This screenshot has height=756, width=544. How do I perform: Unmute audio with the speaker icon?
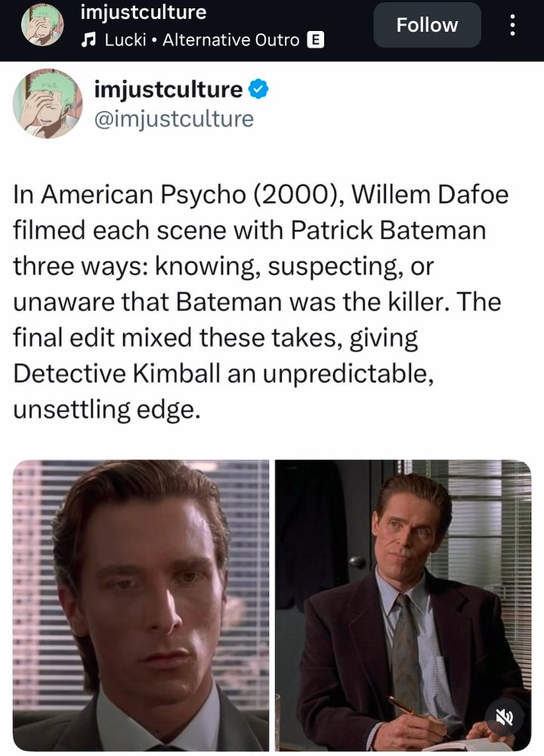[505, 718]
